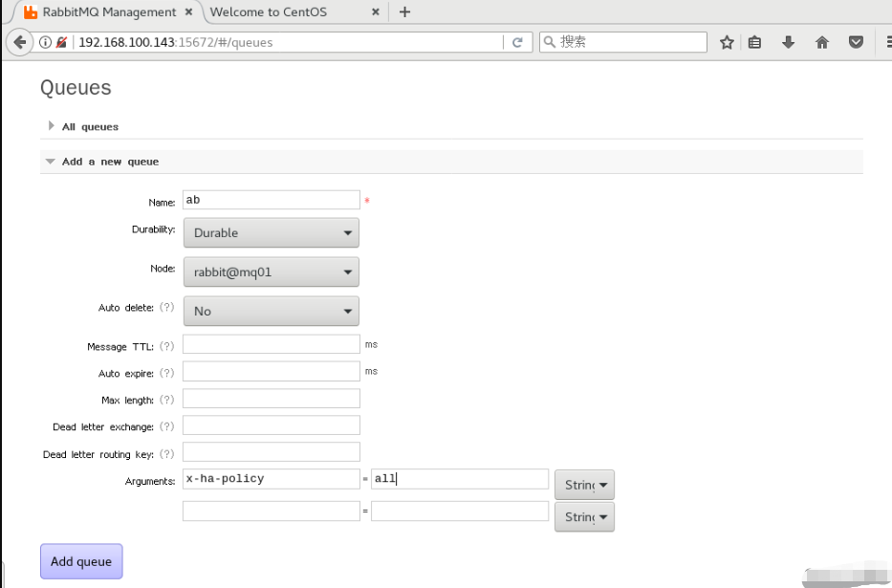Open the bookmarks list icon
Viewport: 892px width, 588px height.
(x=754, y=42)
